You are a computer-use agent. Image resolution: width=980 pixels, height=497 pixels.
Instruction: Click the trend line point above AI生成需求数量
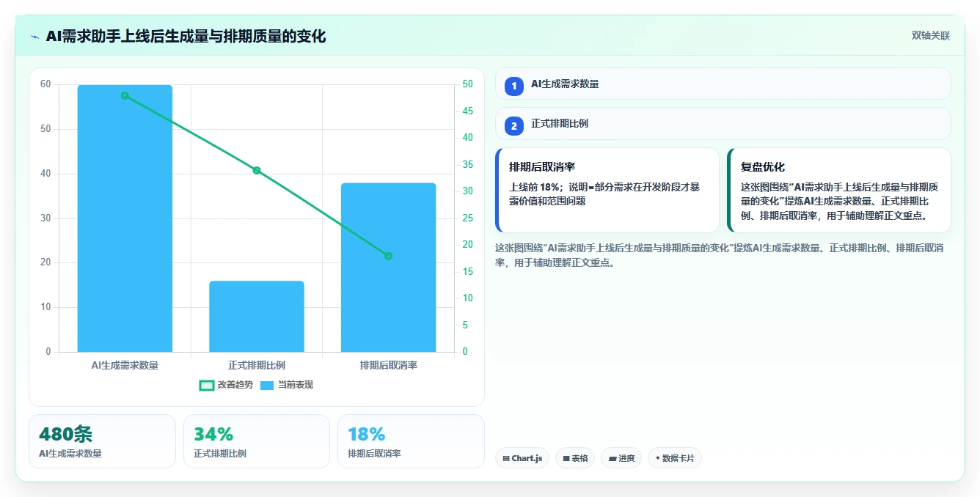[x=125, y=95]
